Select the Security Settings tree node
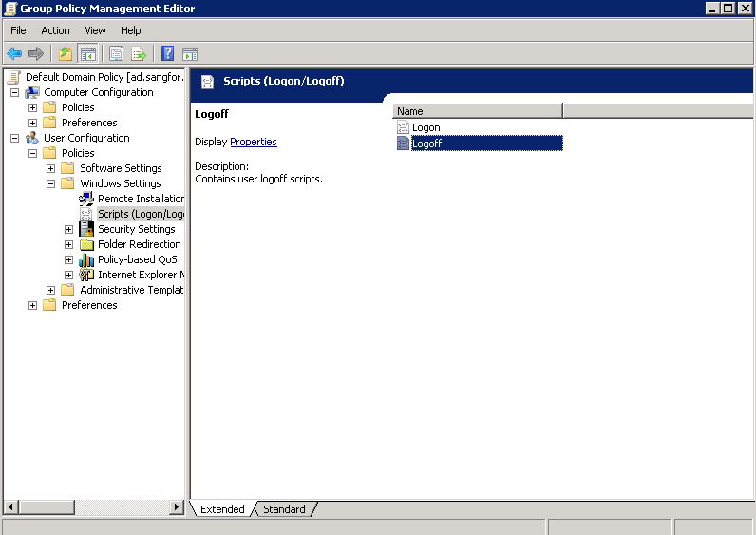This screenshot has height=535, width=756. click(x=136, y=229)
